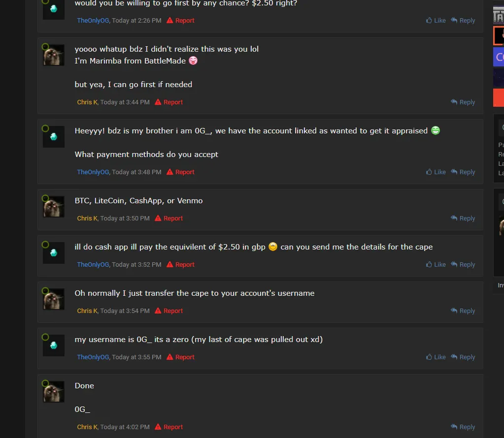The height and width of the screenshot is (438, 504).
Task: Report Chris K's 4:02 PM Done message
Action: (168, 427)
